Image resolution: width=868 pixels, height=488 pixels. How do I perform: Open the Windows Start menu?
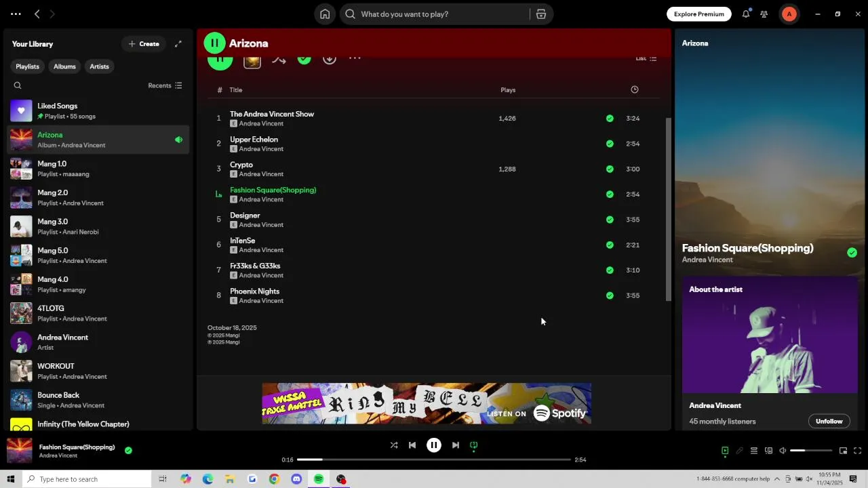click(11, 479)
